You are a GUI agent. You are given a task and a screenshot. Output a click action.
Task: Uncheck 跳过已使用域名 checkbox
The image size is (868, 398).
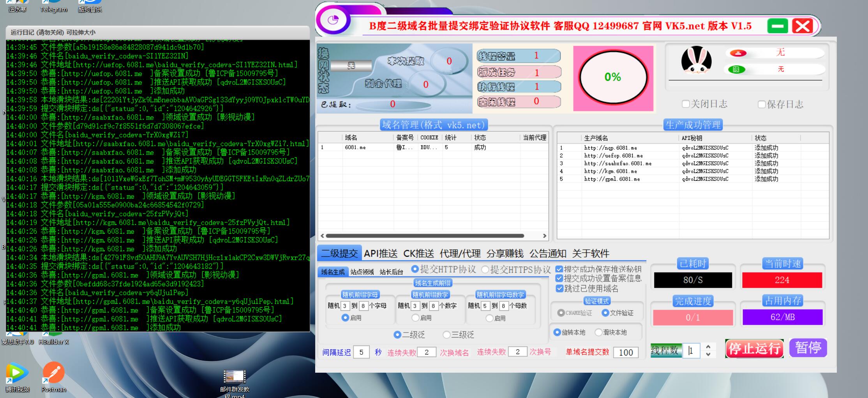tap(559, 289)
